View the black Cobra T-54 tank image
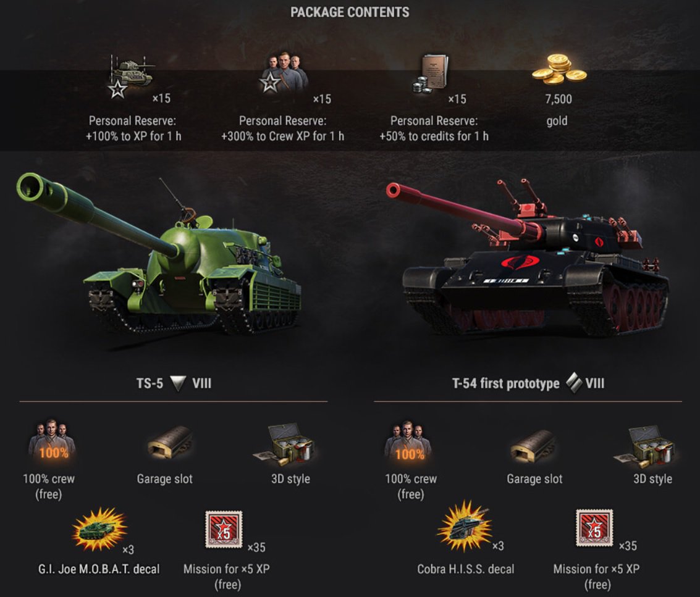Image resolution: width=700 pixels, height=597 pixels. coord(528,258)
